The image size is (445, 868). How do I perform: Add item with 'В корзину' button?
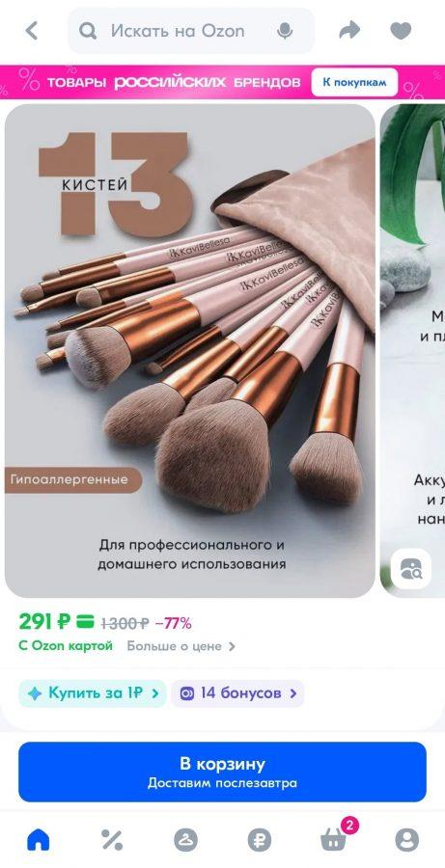click(222, 772)
